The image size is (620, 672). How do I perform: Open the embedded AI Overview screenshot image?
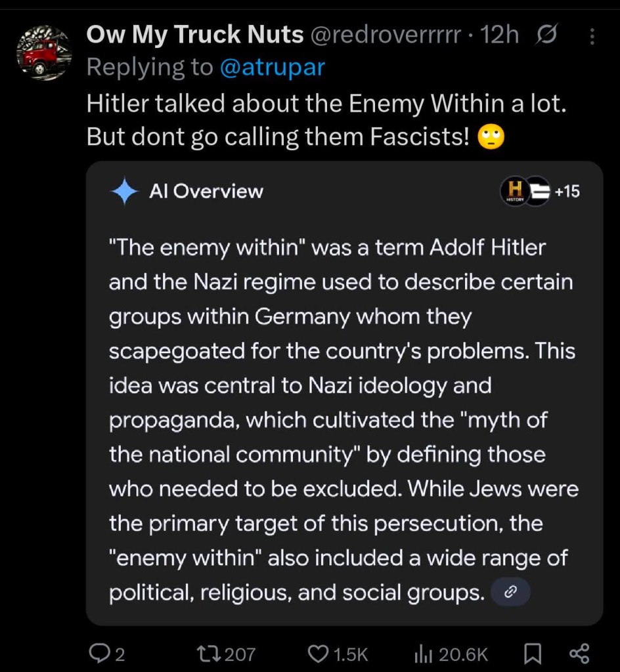(x=344, y=394)
